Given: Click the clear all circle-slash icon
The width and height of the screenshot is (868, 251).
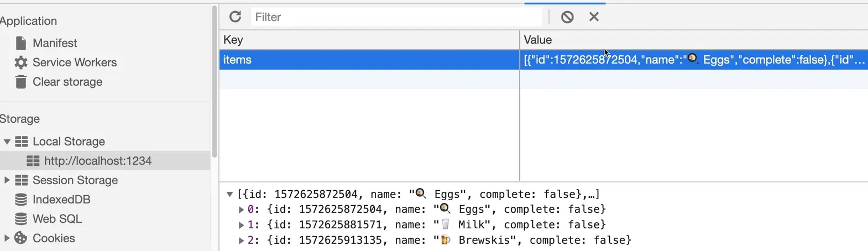Looking at the screenshot, I should tap(567, 17).
